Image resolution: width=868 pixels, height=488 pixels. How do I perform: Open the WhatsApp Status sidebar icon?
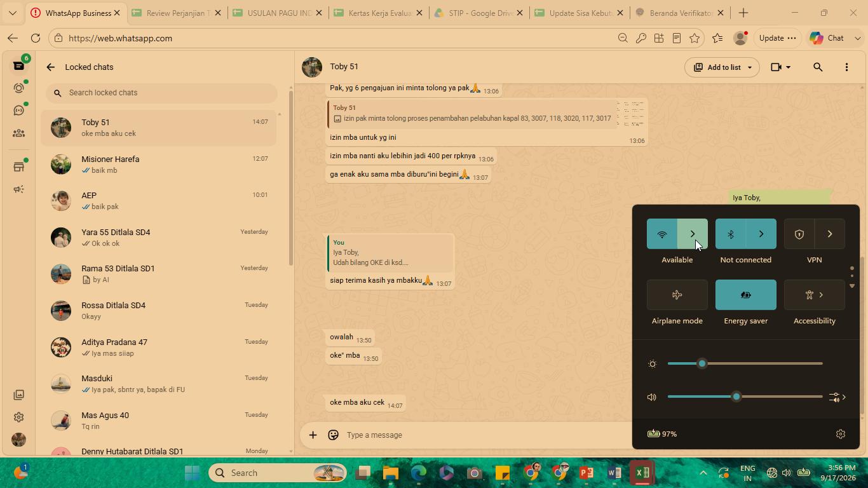coord(18,88)
